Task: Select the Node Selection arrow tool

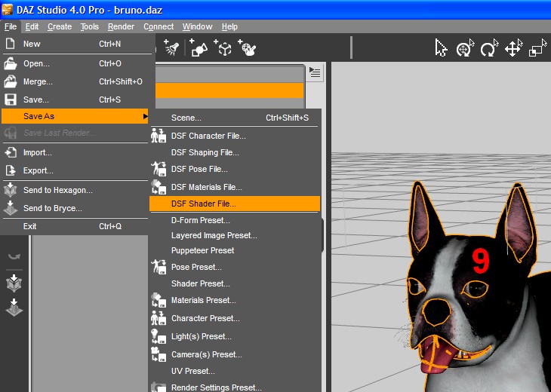Action: [x=441, y=48]
